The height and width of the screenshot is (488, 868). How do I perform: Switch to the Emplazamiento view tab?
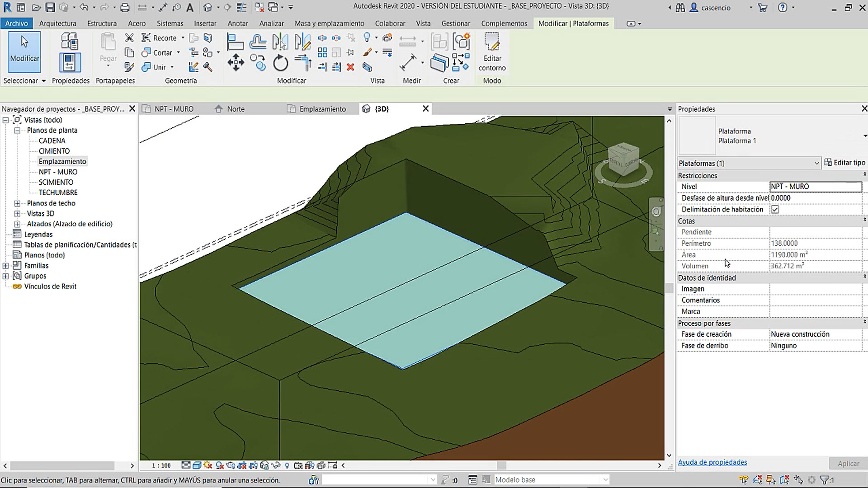click(x=322, y=108)
